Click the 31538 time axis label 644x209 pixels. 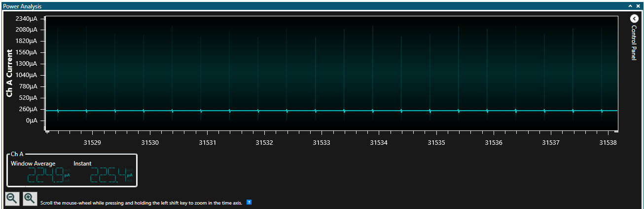608,142
